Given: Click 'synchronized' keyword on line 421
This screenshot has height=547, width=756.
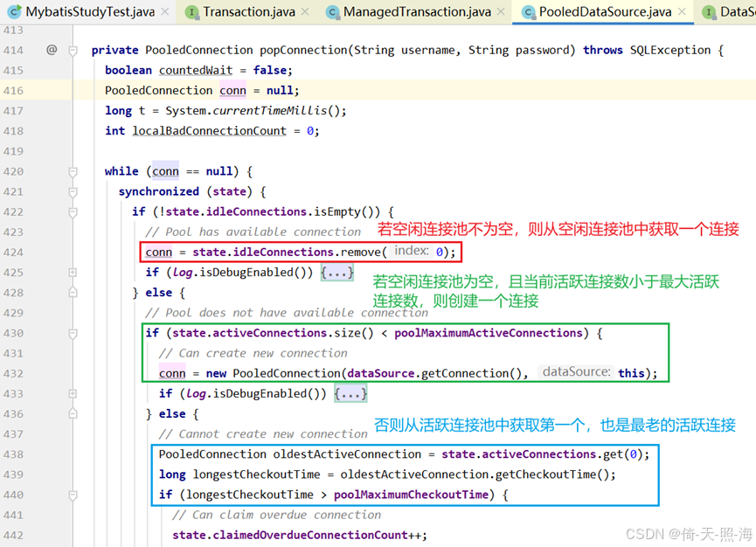Looking at the screenshot, I should (x=158, y=192).
